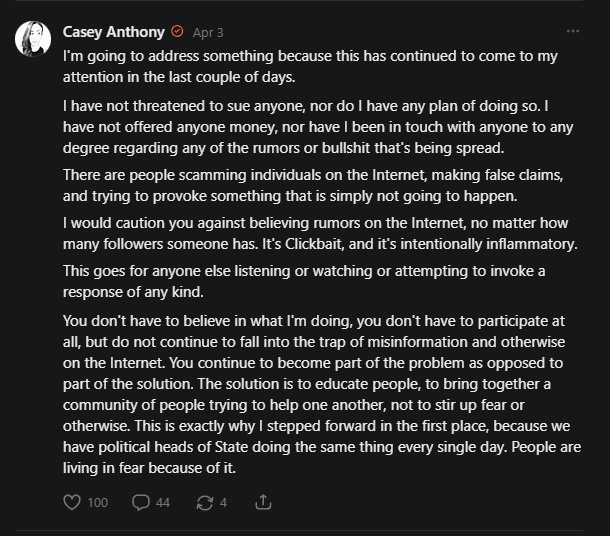Click the 44 replies count
The image size is (610, 536).
[x=162, y=502]
